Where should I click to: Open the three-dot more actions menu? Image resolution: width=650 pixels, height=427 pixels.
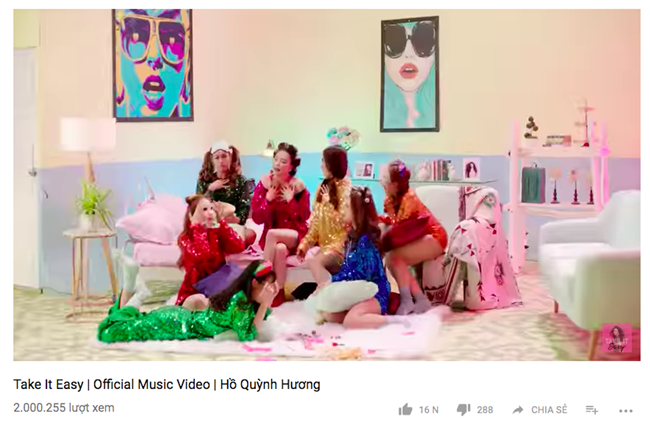[x=626, y=410]
